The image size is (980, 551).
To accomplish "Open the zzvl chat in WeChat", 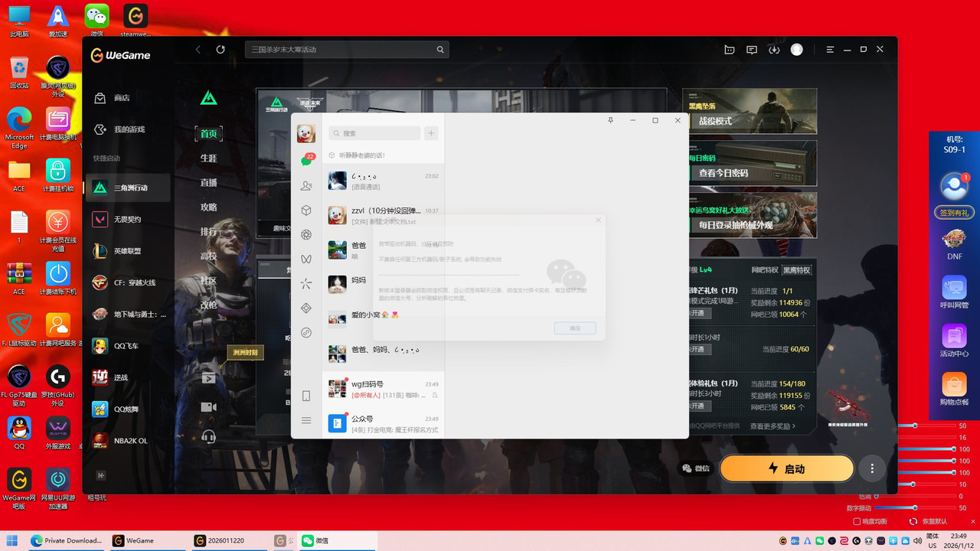I will [x=383, y=215].
